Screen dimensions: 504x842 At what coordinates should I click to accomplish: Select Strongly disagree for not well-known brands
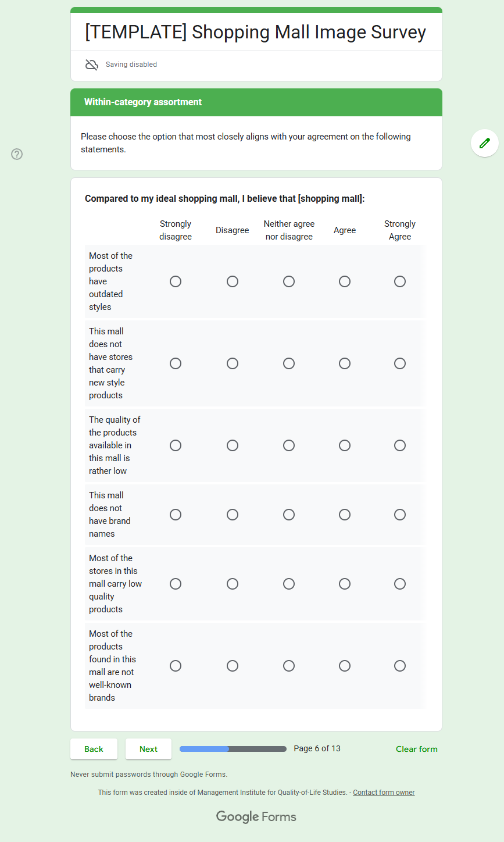click(x=176, y=666)
